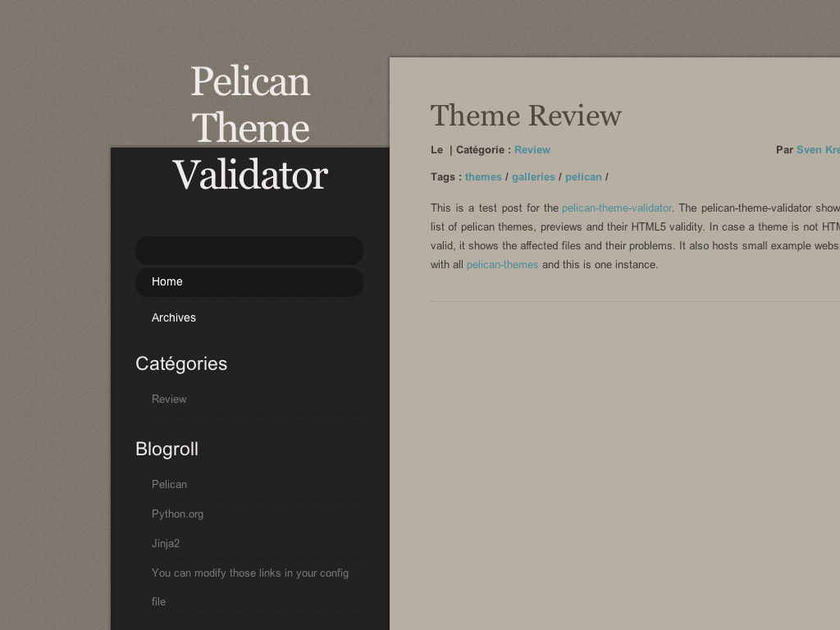Open the pelican-themes link in the article text

(502, 264)
